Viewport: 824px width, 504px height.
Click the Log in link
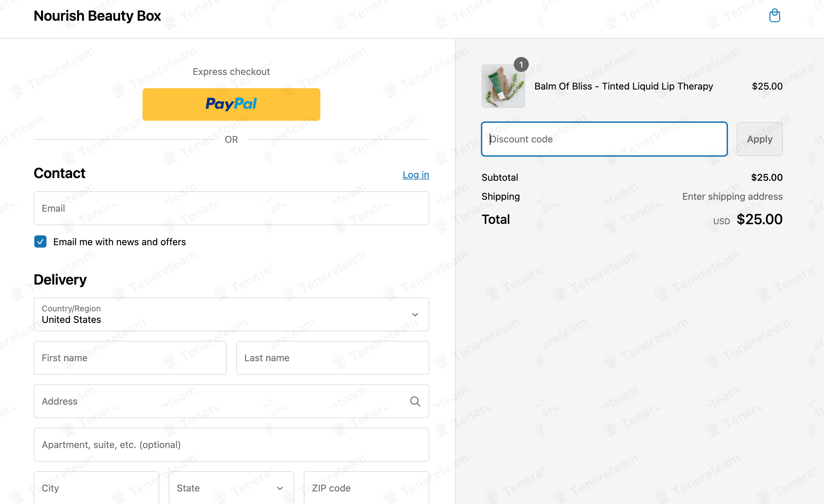[x=416, y=175]
